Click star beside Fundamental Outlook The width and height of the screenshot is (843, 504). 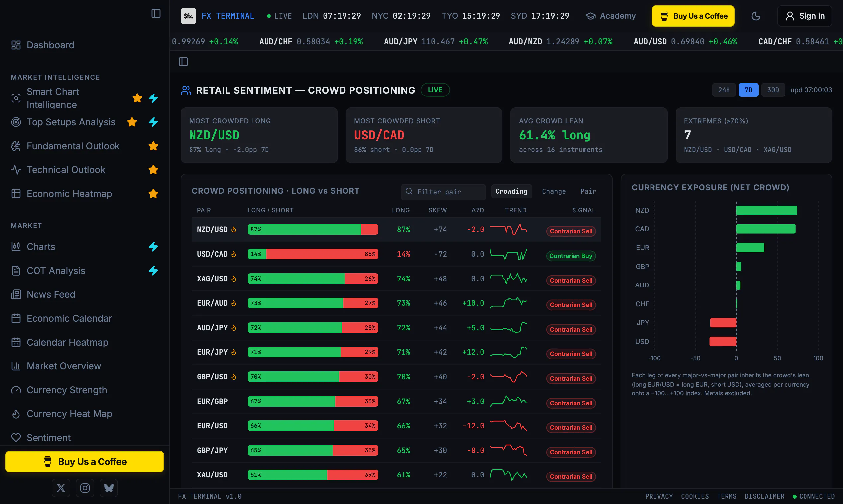pyautogui.click(x=153, y=146)
